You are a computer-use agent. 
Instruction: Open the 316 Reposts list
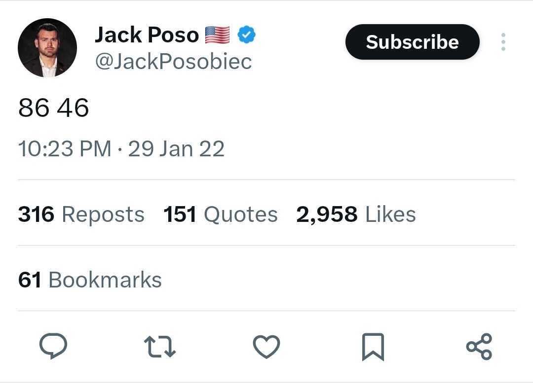pos(81,214)
